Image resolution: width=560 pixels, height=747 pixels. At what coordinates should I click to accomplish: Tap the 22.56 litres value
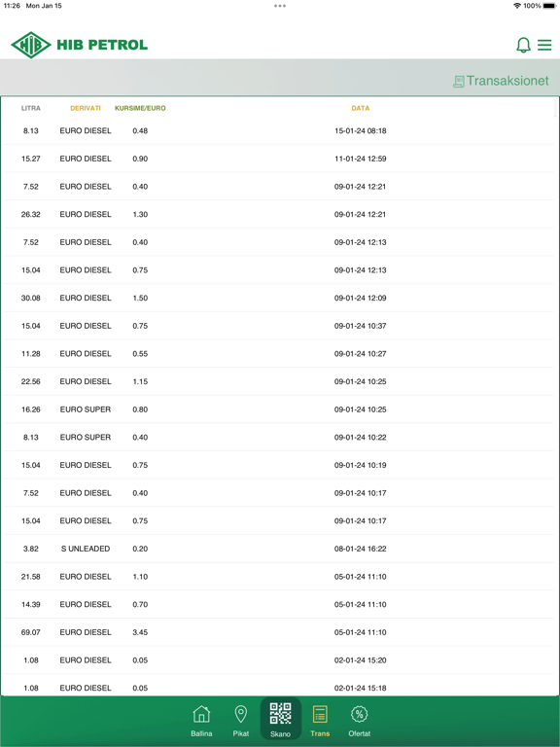point(31,381)
